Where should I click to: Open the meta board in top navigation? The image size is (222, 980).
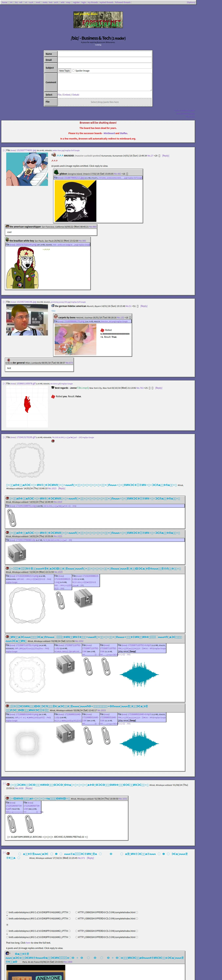pos(45,2)
